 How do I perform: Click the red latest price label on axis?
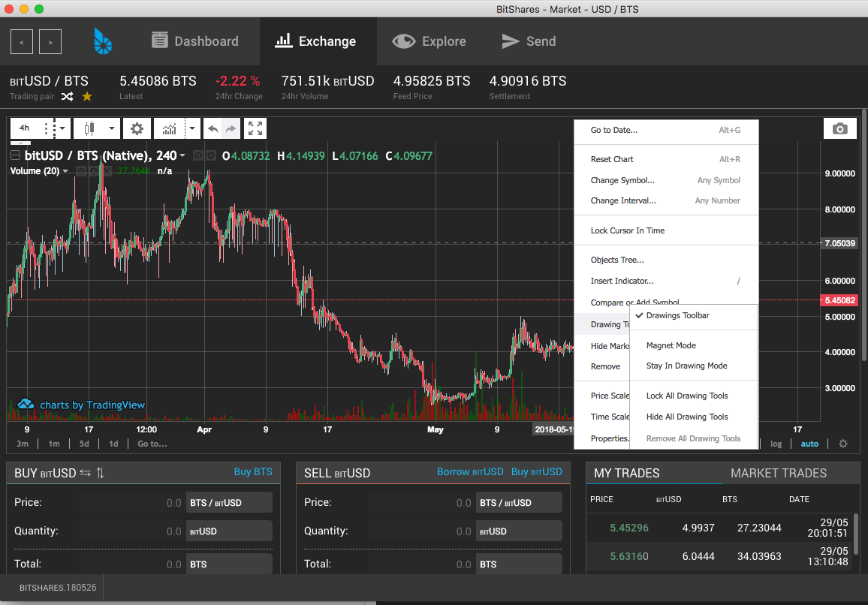(x=840, y=300)
